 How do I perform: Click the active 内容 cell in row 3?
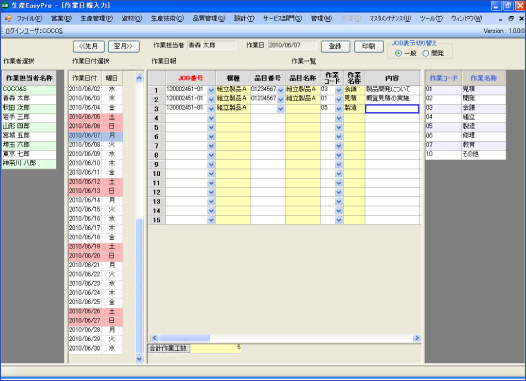pyautogui.click(x=392, y=109)
